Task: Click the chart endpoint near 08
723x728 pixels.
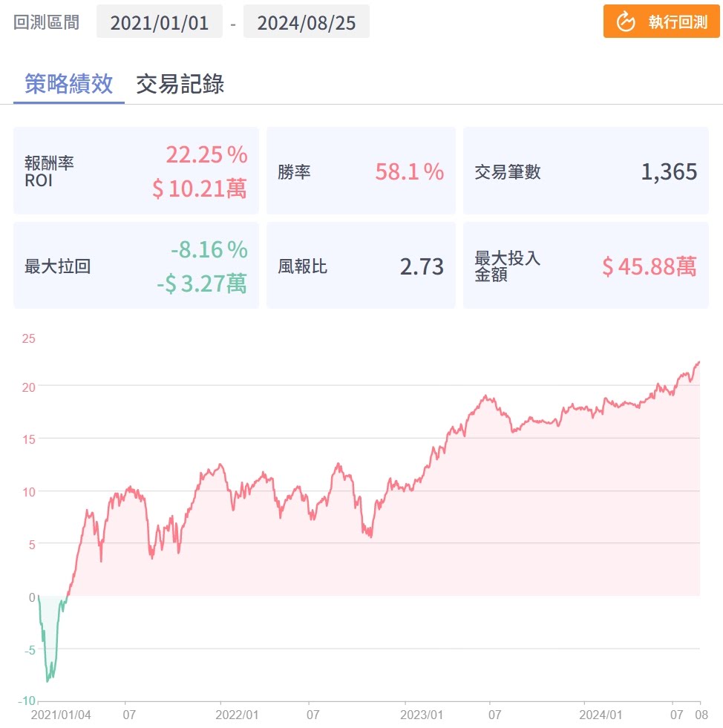Action: point(699,362)
